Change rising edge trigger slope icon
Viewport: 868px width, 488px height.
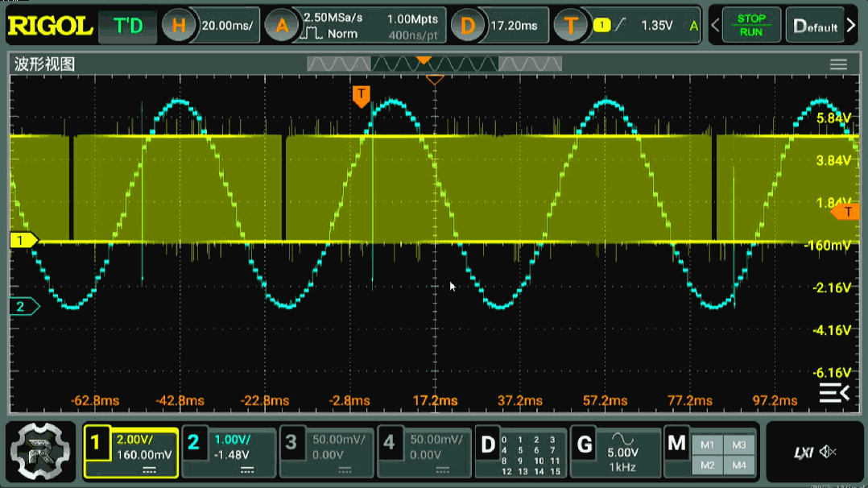[x=621, y=25]
